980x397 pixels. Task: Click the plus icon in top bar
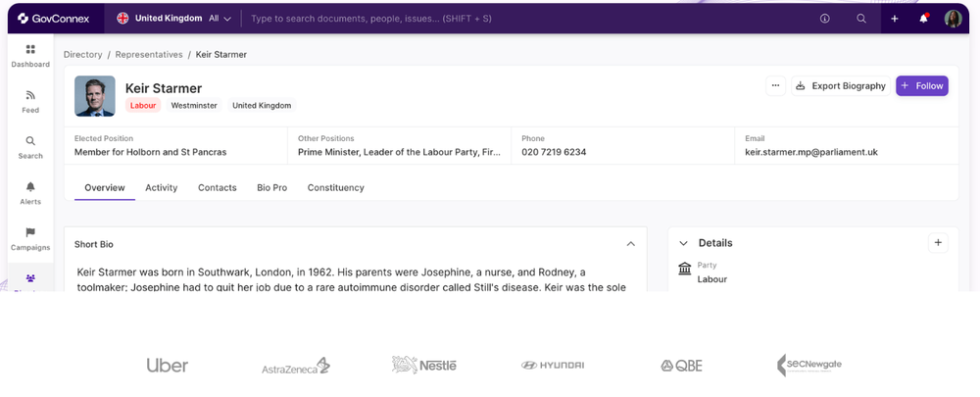point(895,18)
